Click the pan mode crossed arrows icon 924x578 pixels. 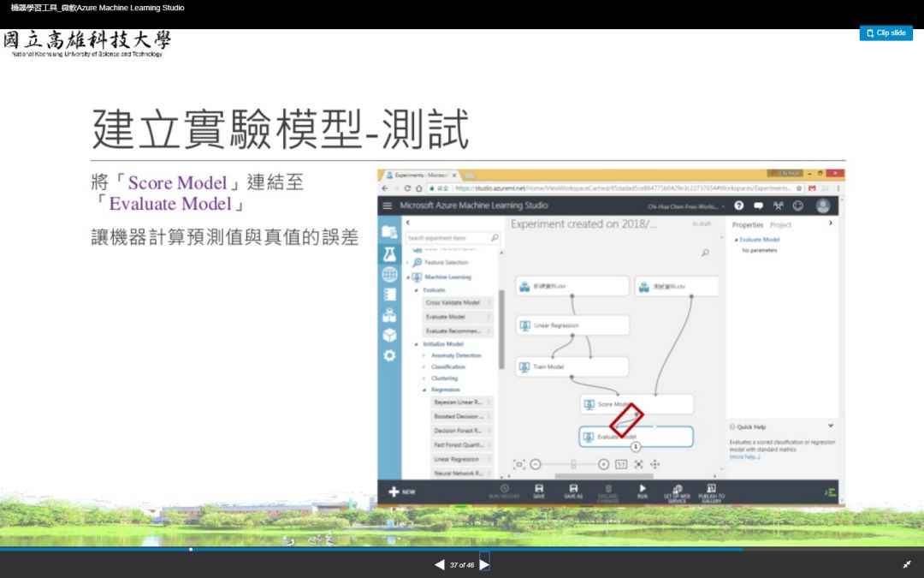coord(654,464)
